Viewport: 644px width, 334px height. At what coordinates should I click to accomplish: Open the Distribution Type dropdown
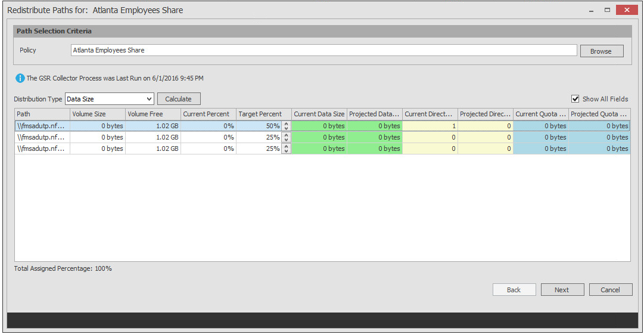tap(109, 99)
